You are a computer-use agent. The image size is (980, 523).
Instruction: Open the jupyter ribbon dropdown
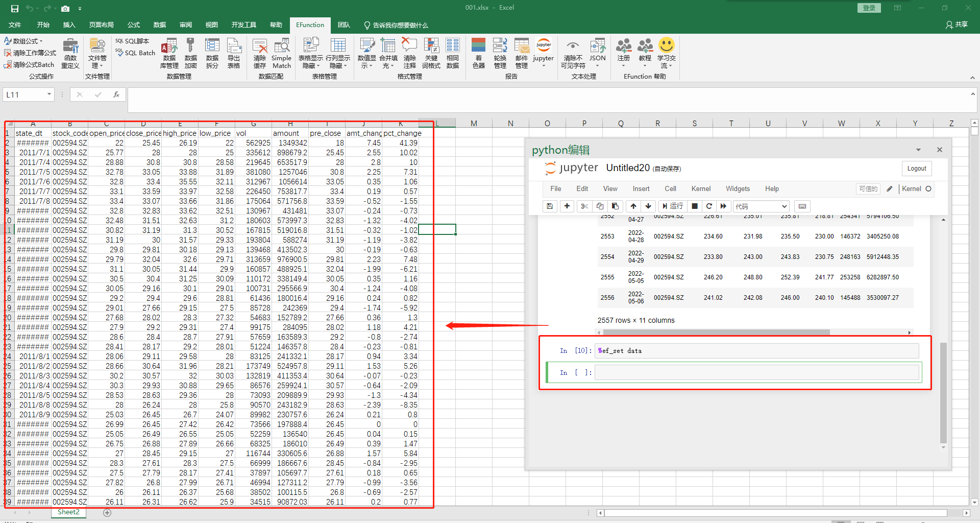coord(544,53)
